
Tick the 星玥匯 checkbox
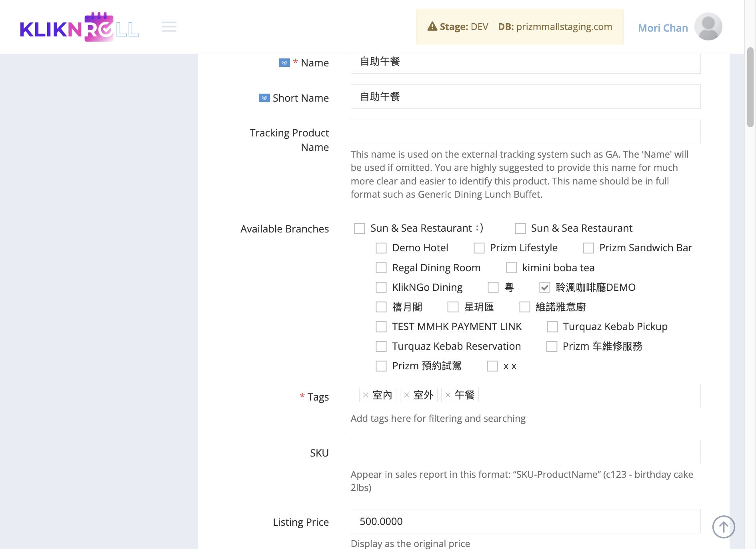(453, 307)
